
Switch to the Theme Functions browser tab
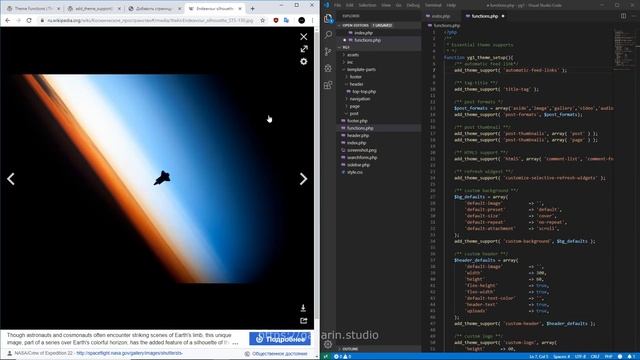coord(33,9)
